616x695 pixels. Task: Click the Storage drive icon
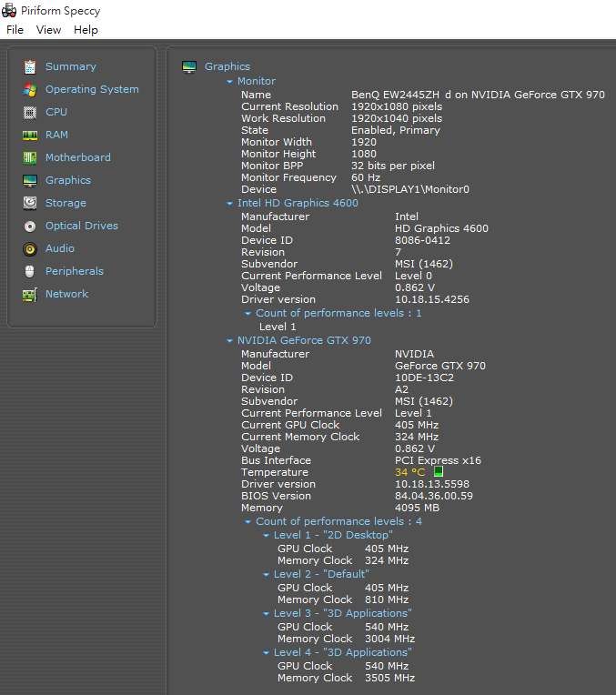30,203
